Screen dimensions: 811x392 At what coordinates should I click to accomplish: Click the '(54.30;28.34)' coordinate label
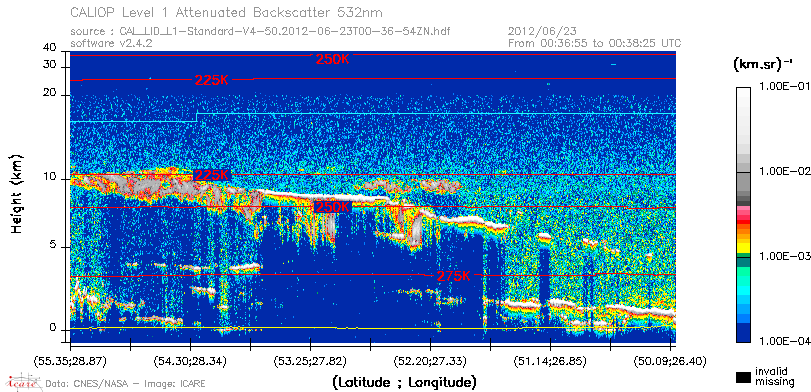190,360
